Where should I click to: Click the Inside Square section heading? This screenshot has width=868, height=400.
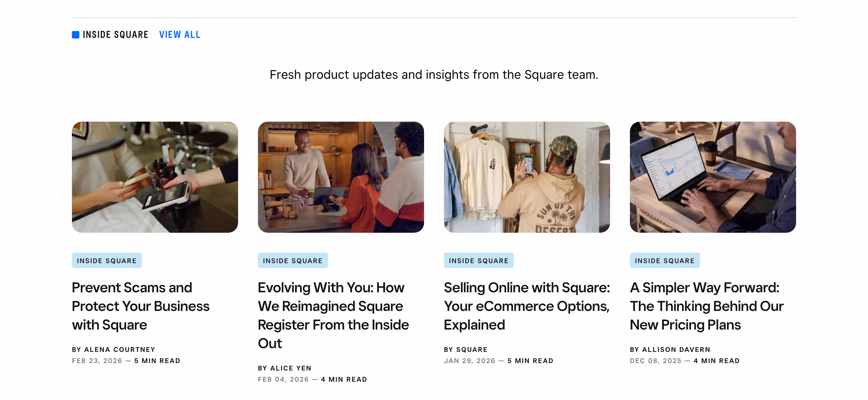(x=116, y=35)
